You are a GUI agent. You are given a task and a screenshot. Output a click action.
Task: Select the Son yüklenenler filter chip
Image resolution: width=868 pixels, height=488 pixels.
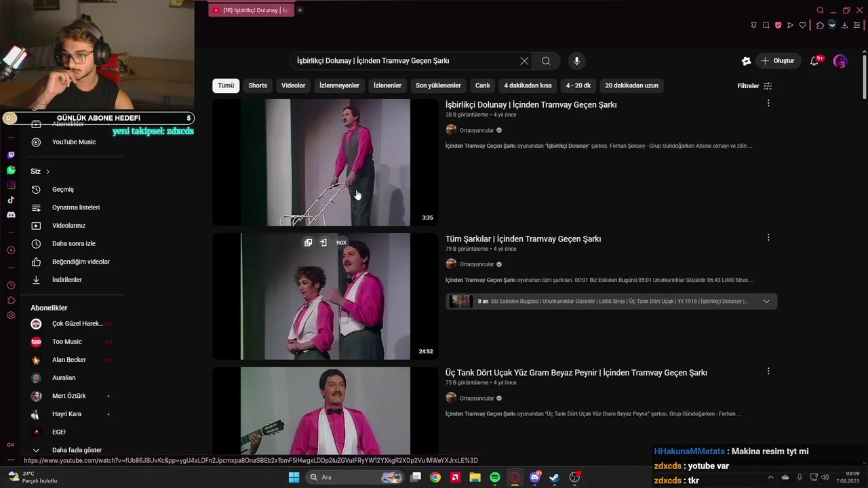pos(438,85)
